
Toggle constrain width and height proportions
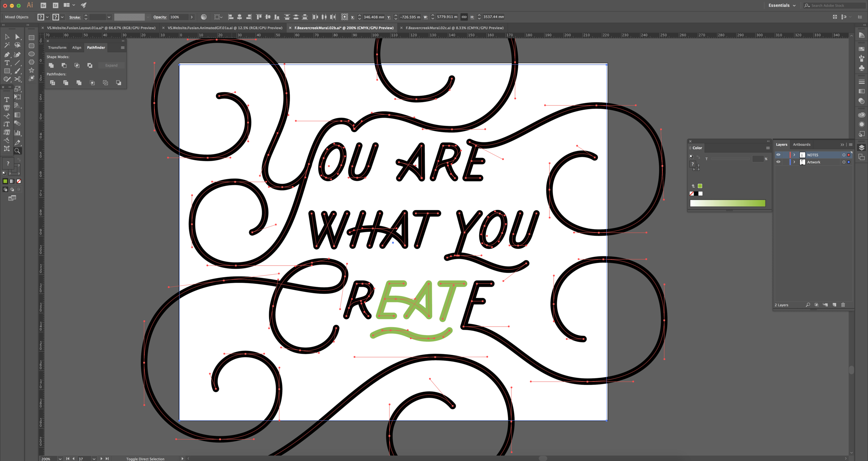(464, 17)
